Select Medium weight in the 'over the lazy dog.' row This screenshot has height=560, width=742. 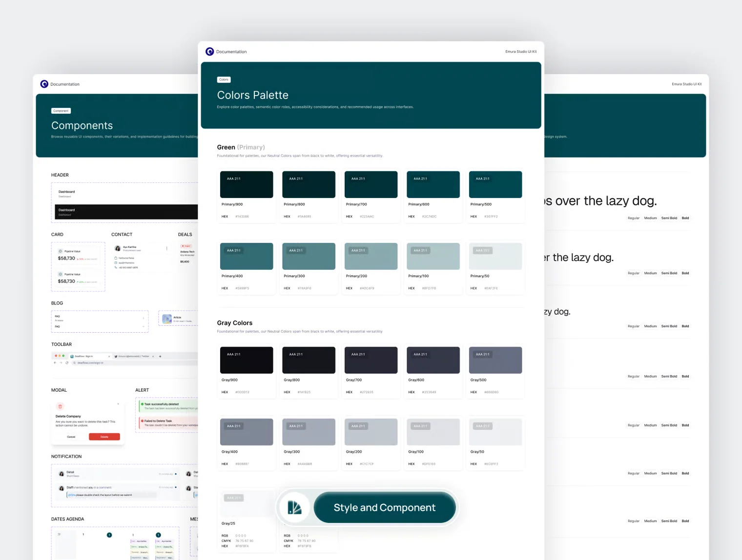coord(650,218)
